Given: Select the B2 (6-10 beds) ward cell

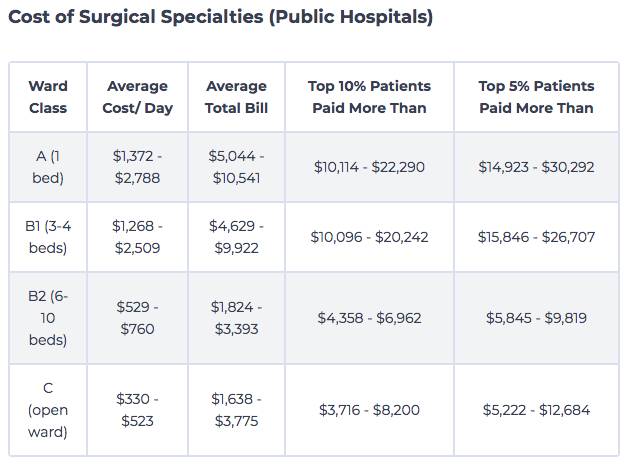Looking at the screenshot, I should (48, 318).
